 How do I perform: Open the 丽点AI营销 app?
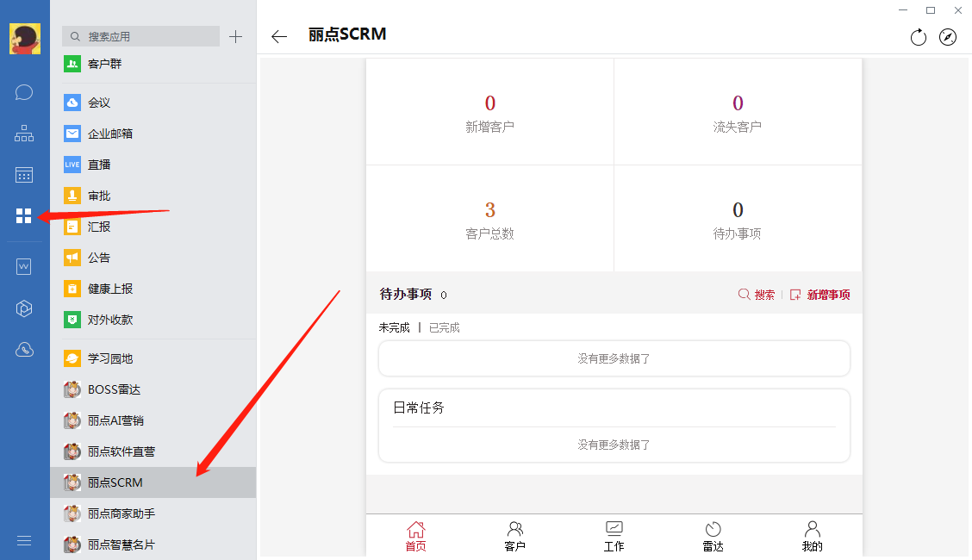153,420
